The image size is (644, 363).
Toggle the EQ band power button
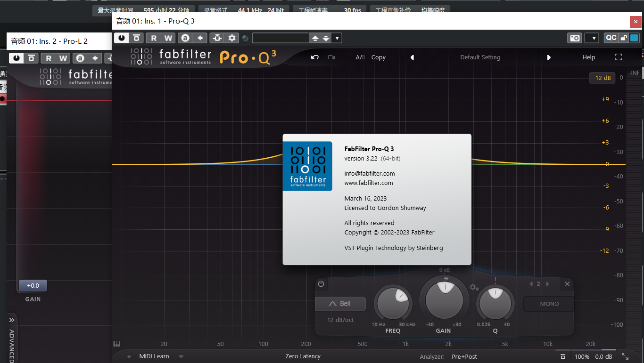[x=321, y=284]
